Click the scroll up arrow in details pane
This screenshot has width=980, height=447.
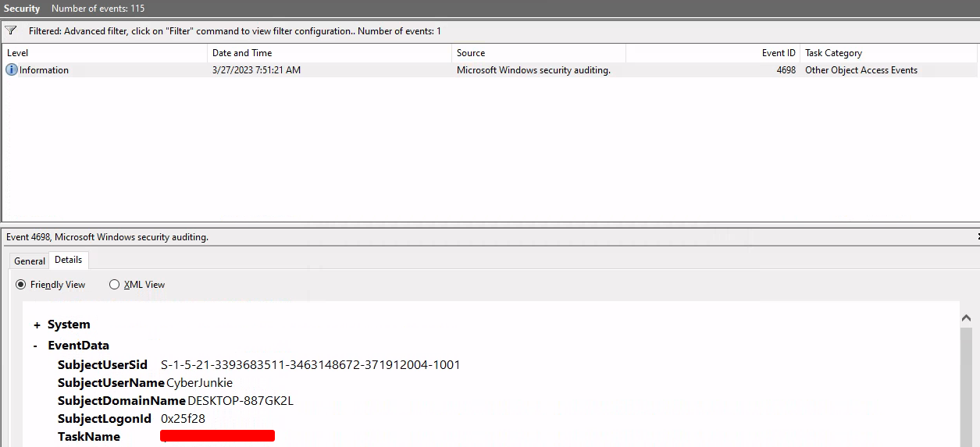(x=966, y=318)
